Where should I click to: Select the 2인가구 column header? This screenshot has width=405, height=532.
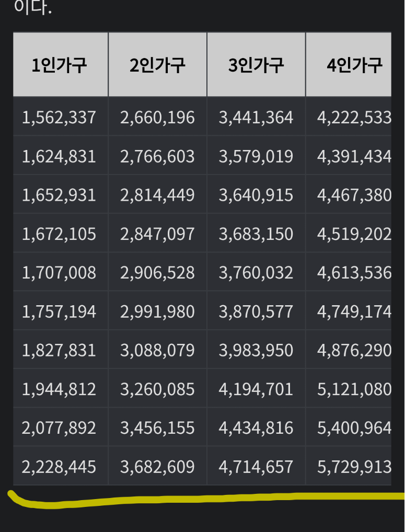[157, 64]
